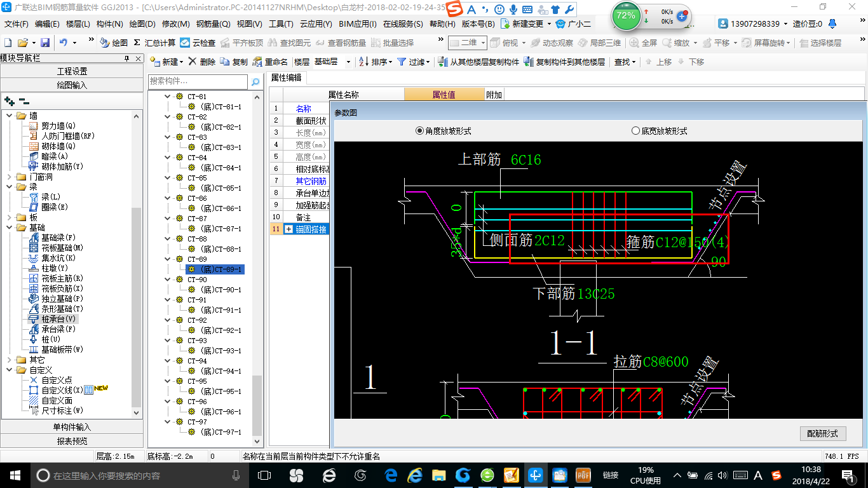Expand the 门窗洞 folder
868x488 pixels.
9,177
